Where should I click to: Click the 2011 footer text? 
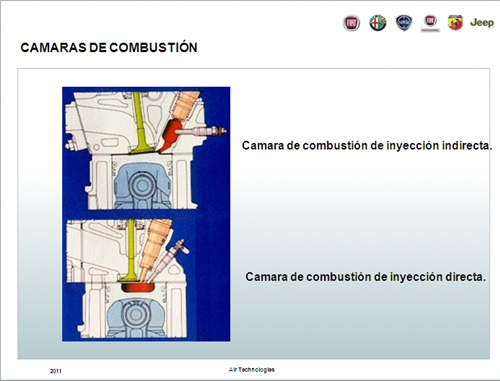click(56, 371)
